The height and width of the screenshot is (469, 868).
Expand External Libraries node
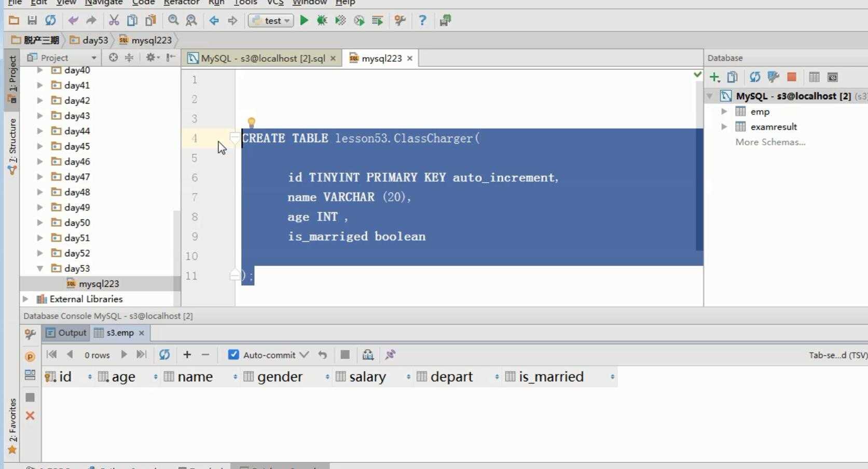pos(25,299)
